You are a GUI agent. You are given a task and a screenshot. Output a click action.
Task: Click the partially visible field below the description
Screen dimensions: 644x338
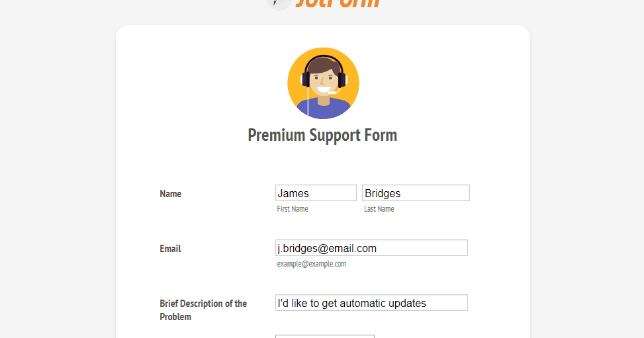click(x=324, y=336)
